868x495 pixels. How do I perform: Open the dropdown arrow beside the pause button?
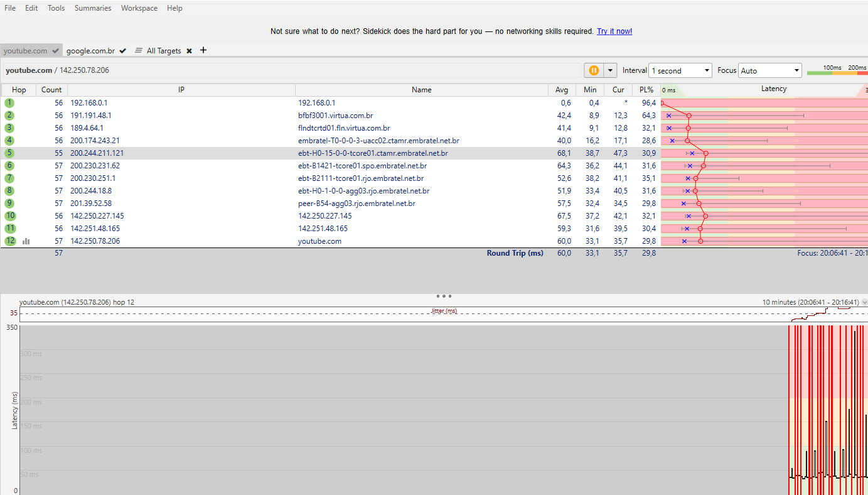611,70
